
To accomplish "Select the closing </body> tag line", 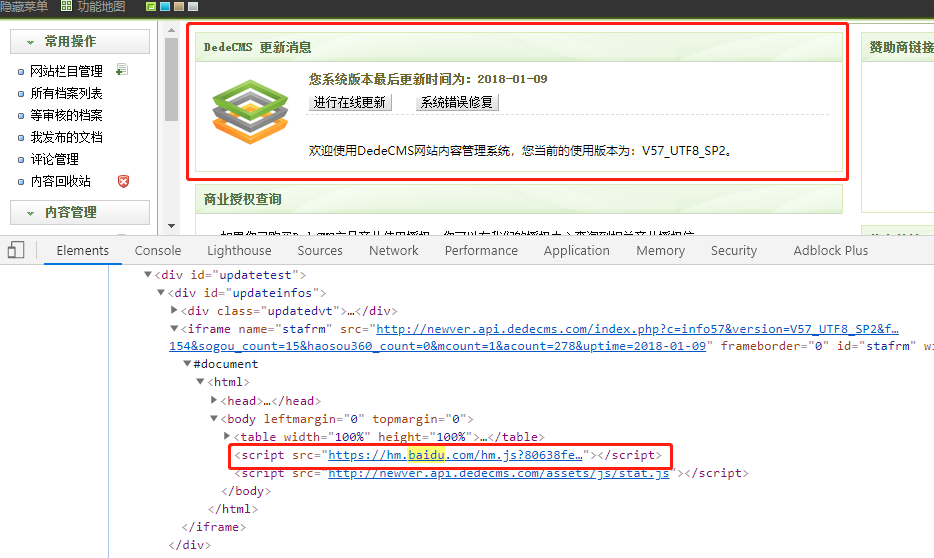I will tap(246, 491).
